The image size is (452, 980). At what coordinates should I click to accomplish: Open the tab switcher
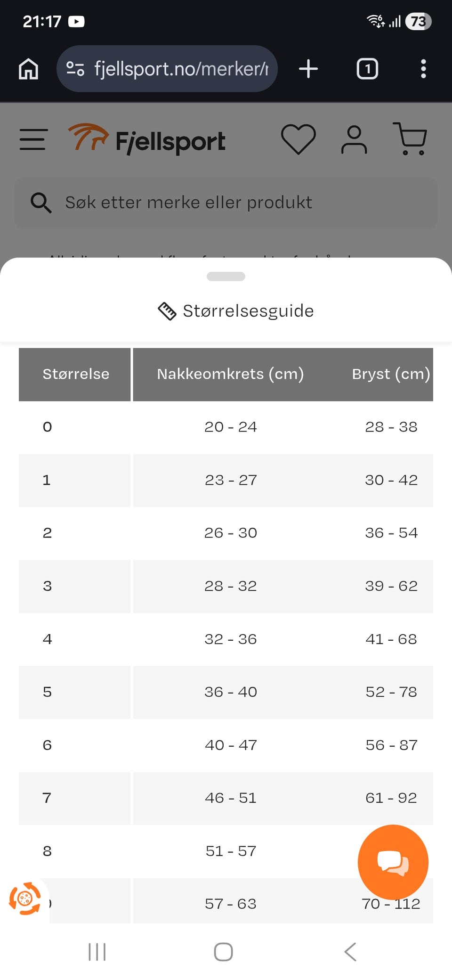[x=367, y=69]
